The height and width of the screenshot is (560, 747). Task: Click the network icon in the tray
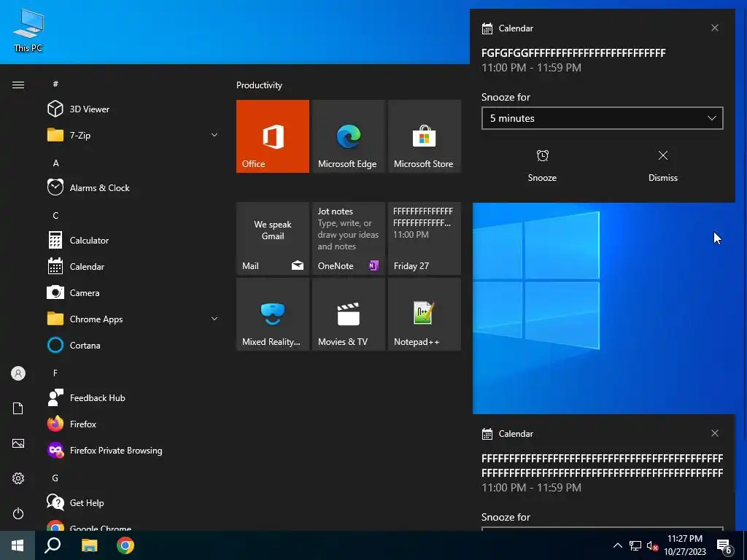point(635,545)
